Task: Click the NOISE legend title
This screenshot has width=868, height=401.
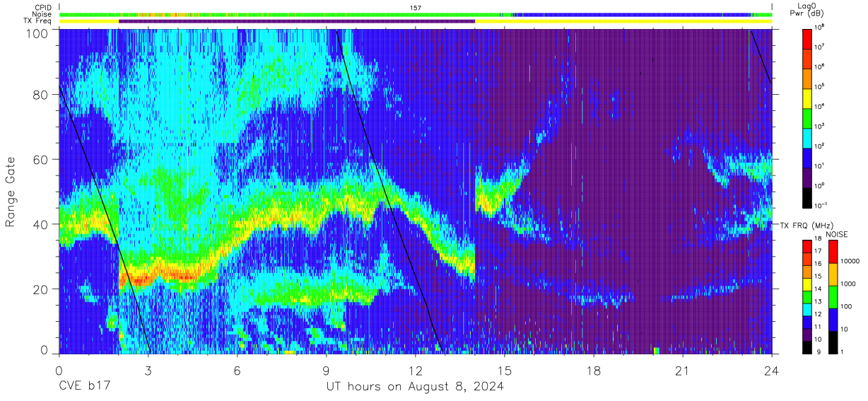Action: (x=836, y=233)
